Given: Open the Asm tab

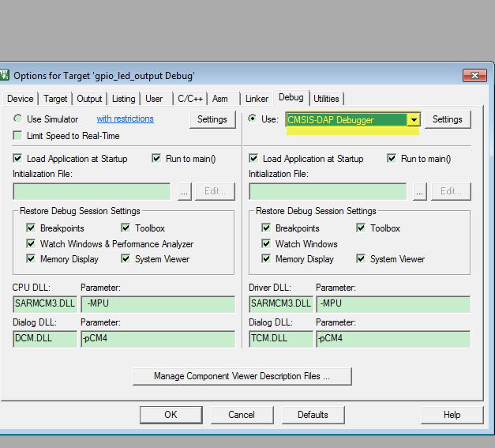Looking at the screenshot, I should click(220, 99).
